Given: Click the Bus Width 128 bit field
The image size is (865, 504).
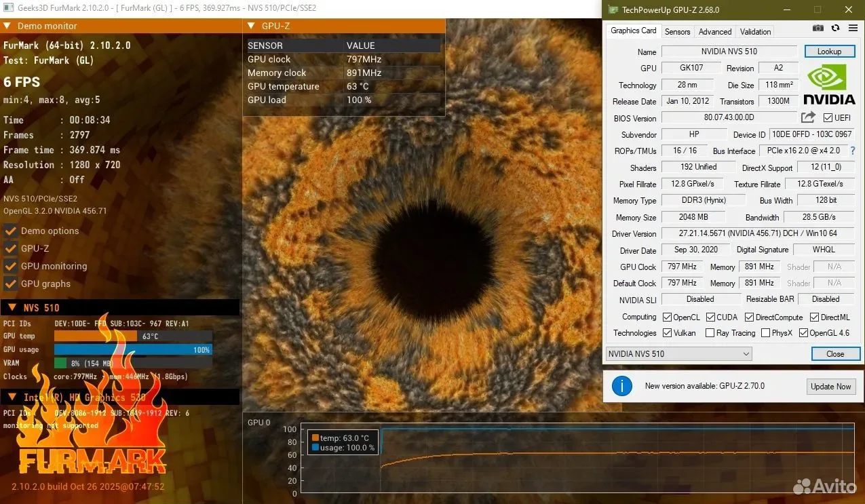Looking at the screenshot, I should tap(826, 200).
